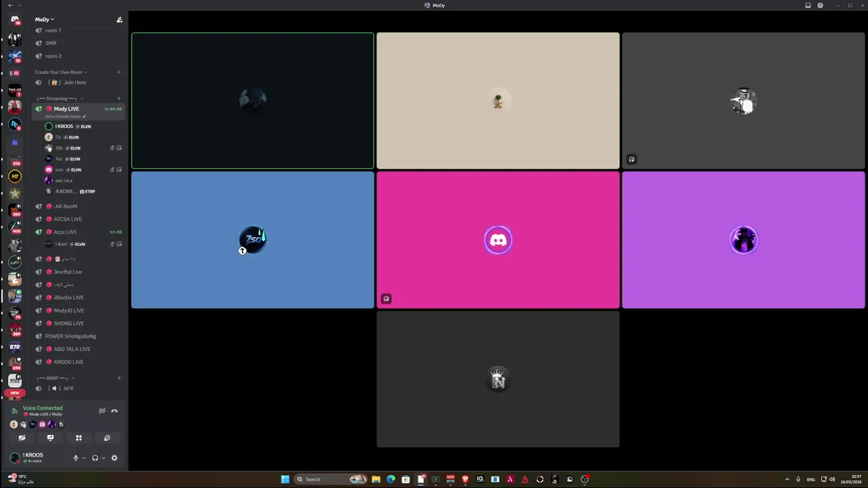Open User Settings gear
The image size is (868, 488).
(114, 458)
